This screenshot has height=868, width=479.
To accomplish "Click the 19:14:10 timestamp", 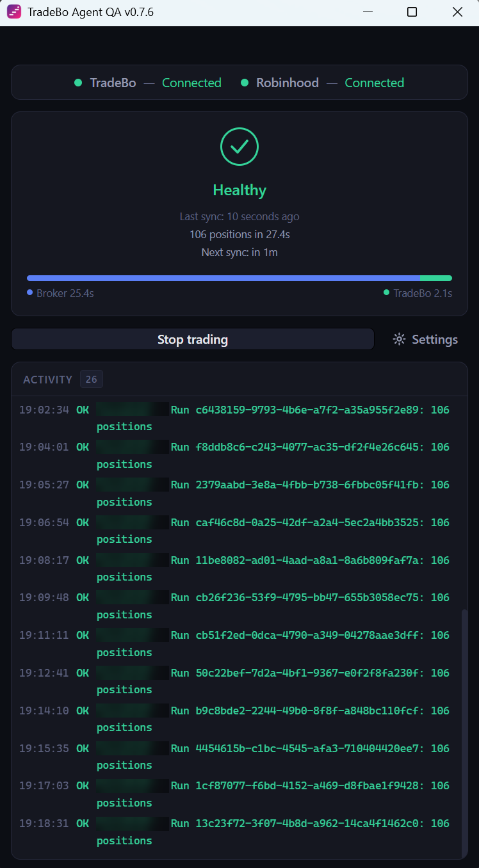I will pos(44,711).
